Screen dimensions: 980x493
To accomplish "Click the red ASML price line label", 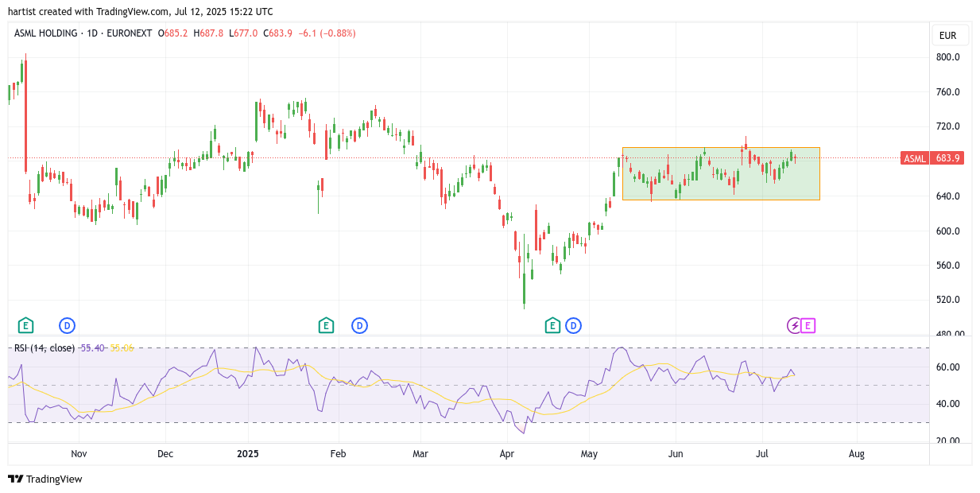I will tap(914, 158).
